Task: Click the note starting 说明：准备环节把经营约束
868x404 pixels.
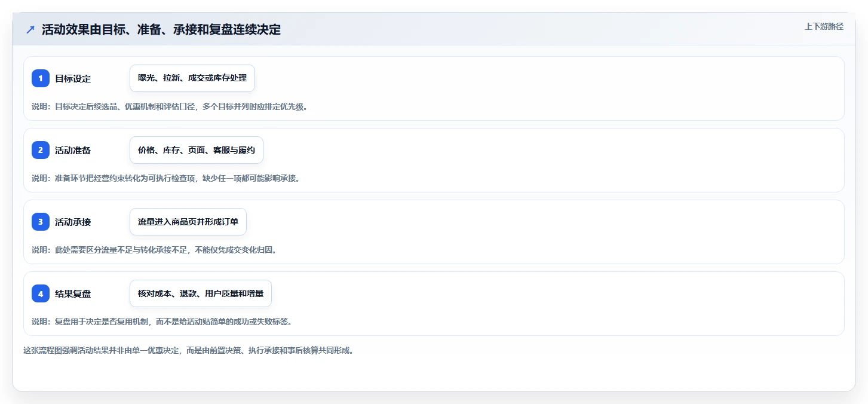Action: click(165, 178)
